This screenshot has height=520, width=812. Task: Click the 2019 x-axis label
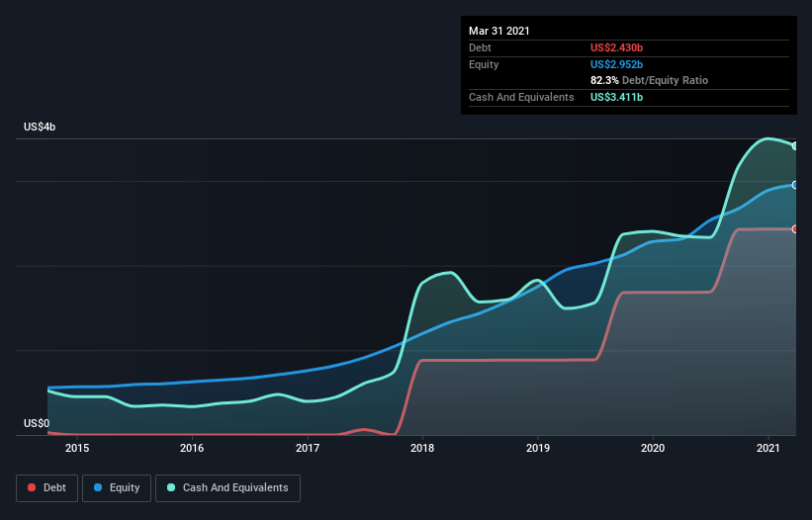(538, 448)
